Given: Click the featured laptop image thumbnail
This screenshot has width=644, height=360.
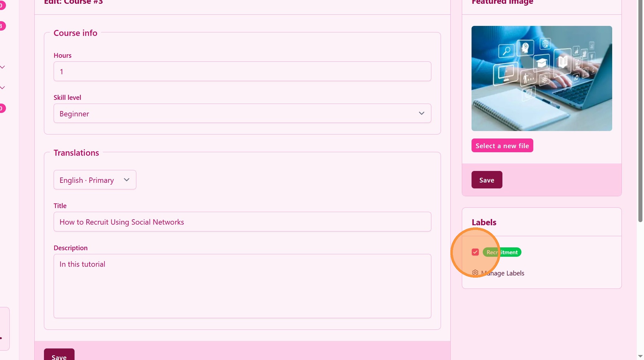Looking at the screenshot, I should tap(541, 78).
